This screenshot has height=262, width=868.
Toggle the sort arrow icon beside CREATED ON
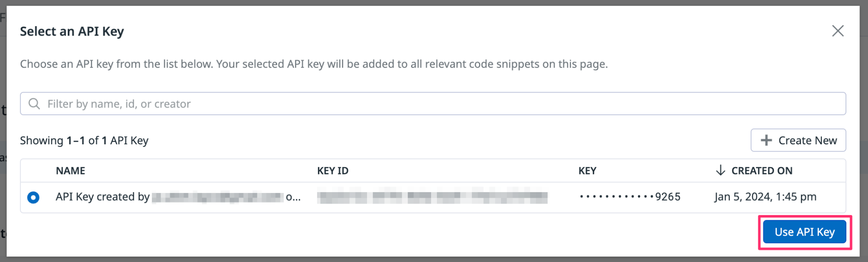[x=720, y=170]
